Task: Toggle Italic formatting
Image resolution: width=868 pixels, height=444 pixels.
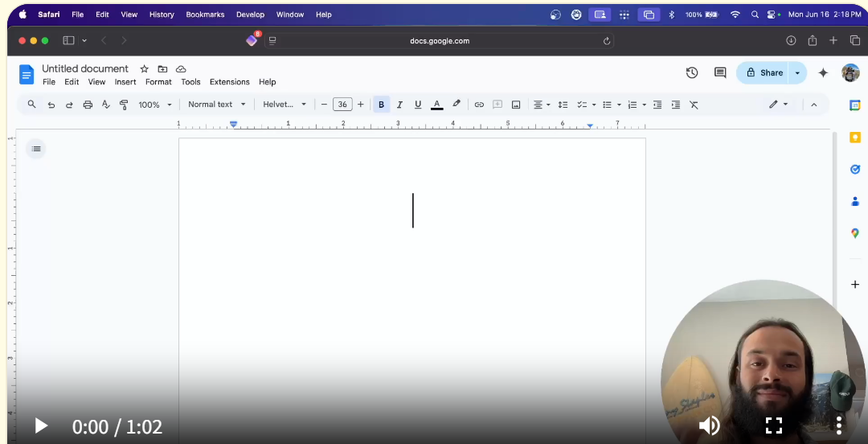Action: point(399,105)
